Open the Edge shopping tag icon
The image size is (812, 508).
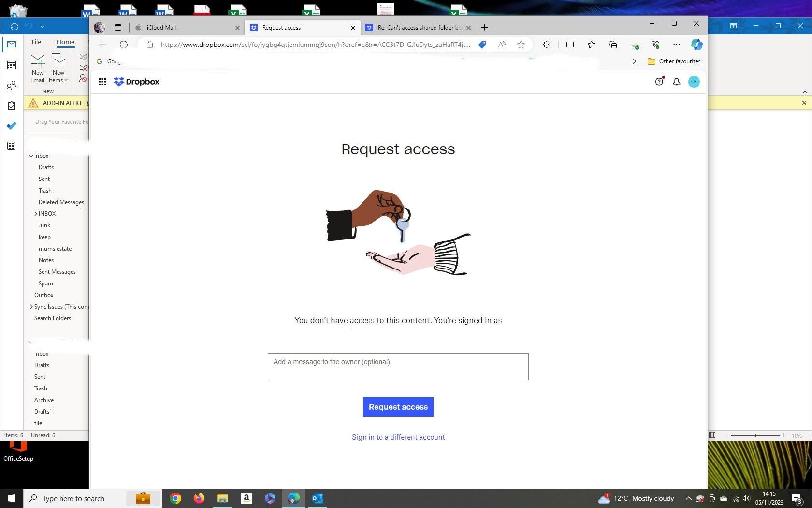(482, 45)
